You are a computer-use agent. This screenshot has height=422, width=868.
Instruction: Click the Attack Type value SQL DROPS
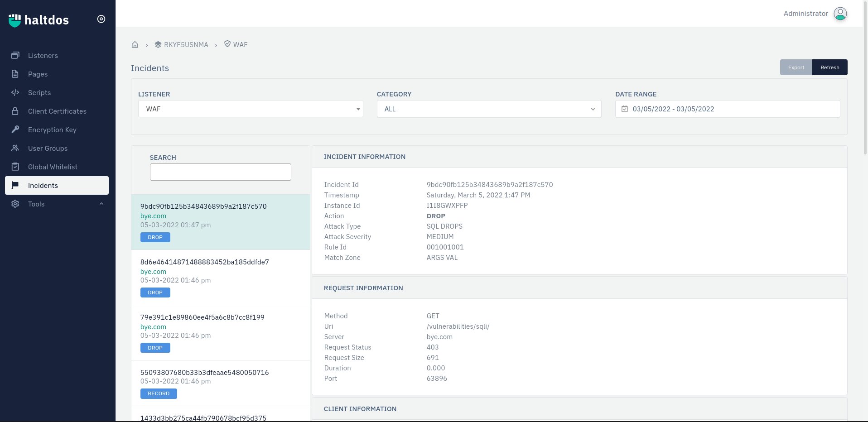coord(444,226)
